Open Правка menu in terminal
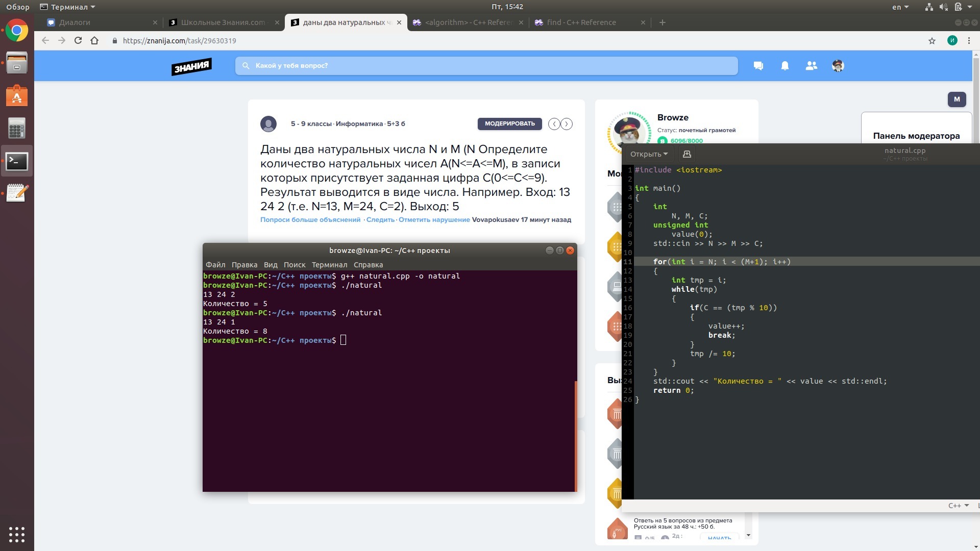Screen dimensions: 980x551 pyautogui.click(x=244, y=265)
